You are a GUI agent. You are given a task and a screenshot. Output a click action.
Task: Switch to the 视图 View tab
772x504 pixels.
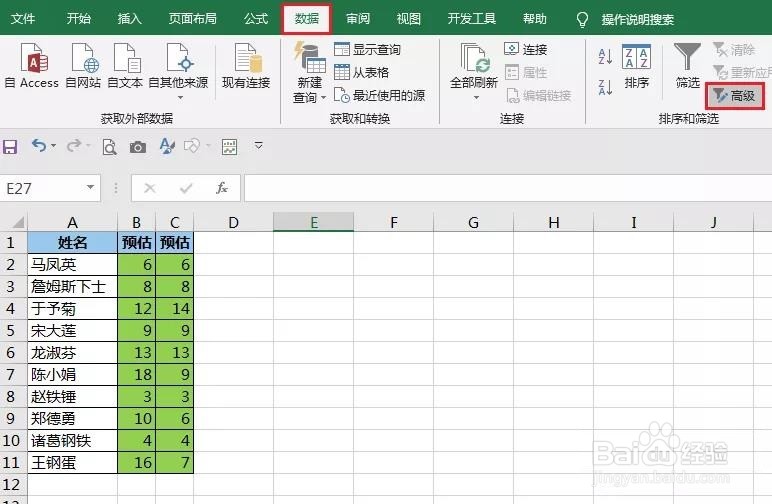pyautogui.click(x=409, y=19)
